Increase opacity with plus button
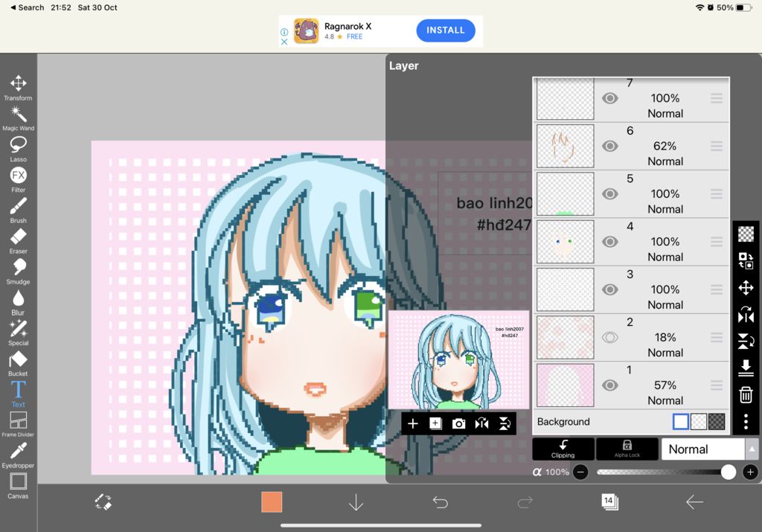The width and height of the screenshot is (762, 532). 750,472
